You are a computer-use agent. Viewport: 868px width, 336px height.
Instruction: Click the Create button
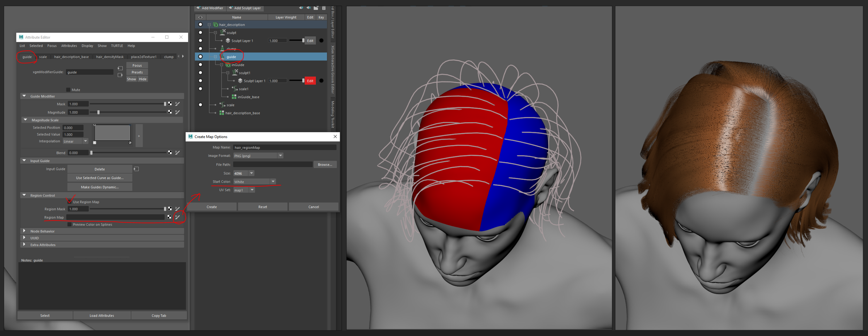point(212,207)
